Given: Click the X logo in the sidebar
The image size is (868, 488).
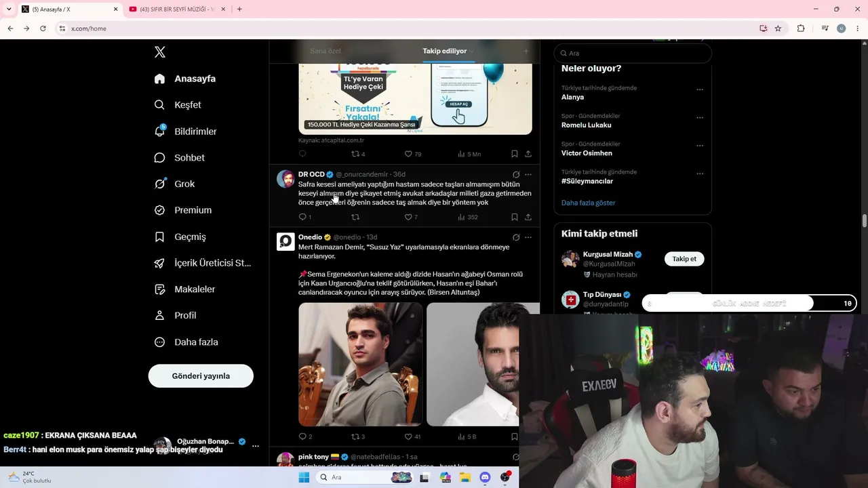Looking at the screenshot, I should (160, 52).
